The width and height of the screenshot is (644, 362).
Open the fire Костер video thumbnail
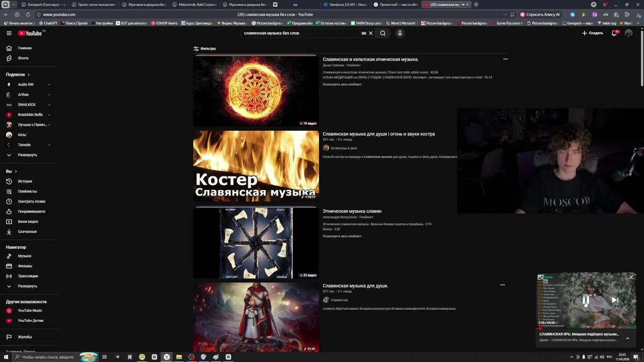(256, 166)
